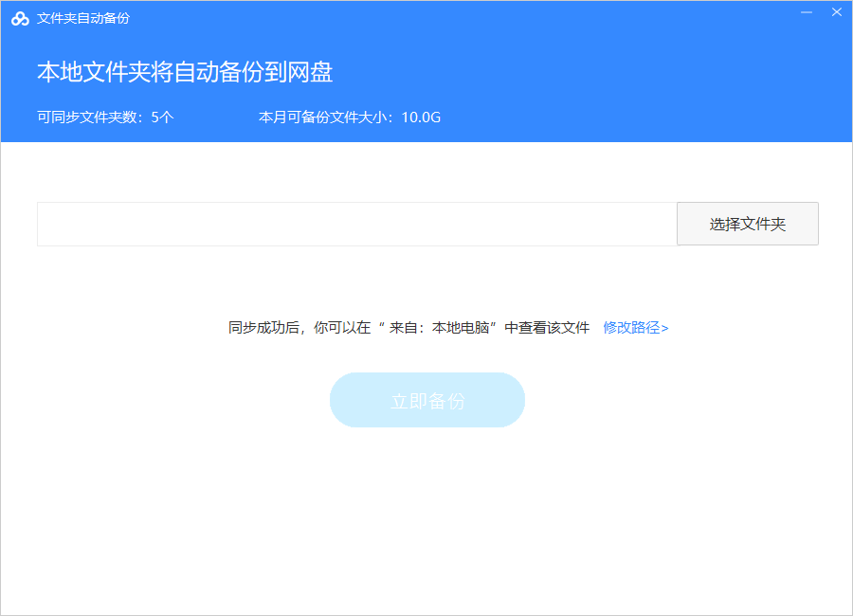The height and width of the screenshot is (616, 853).
Task: Click the heading 本地文件夹将自动备份到网盘
Action: 185,72
